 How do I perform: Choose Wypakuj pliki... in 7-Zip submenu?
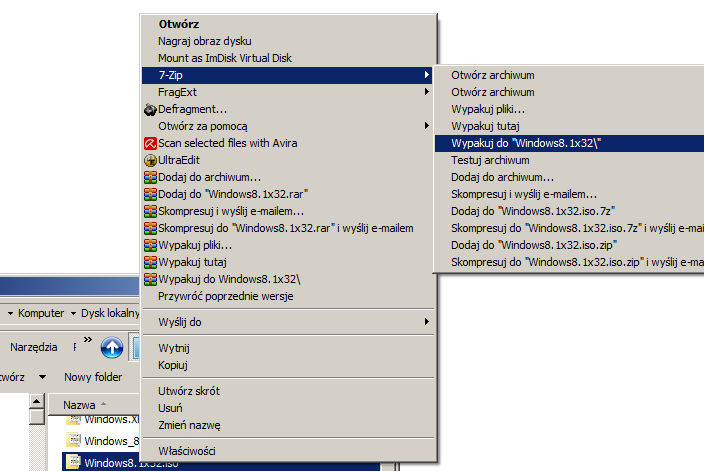pos(569,109)
